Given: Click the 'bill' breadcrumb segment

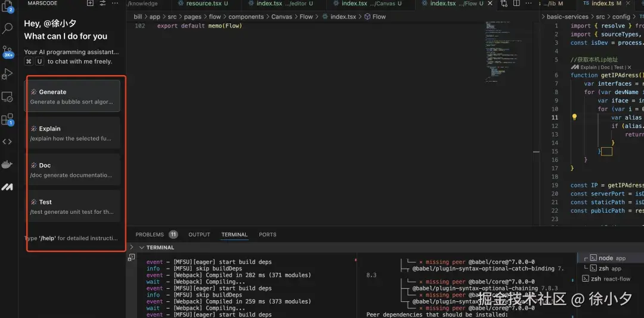Looking at the screenshot, I should pos(138,17).
